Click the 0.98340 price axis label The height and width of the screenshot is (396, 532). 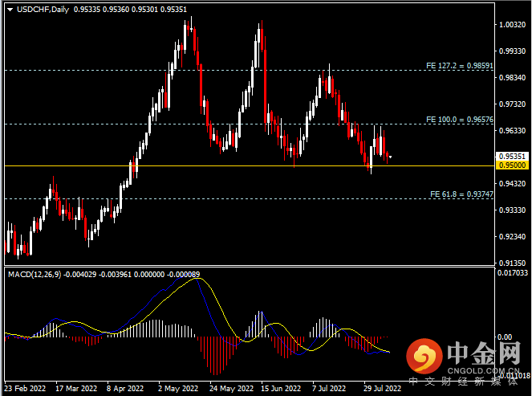(x=512, y=77)
